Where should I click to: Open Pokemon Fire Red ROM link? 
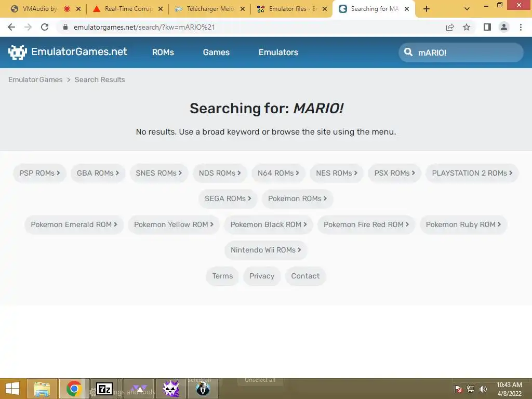(x=366, y=224)
